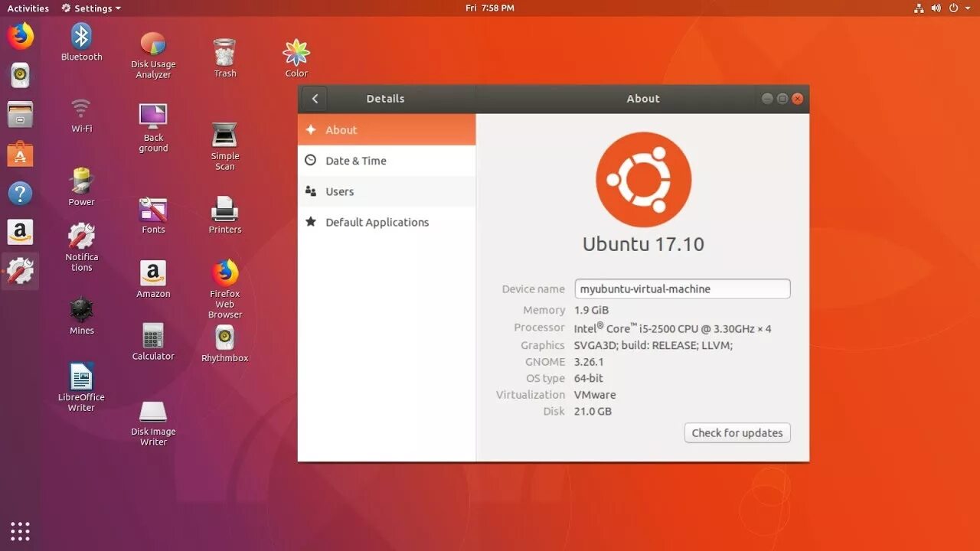Launch Calculator from the desktop
Viewport: 980px width, 551px height.
coord(153,341)
